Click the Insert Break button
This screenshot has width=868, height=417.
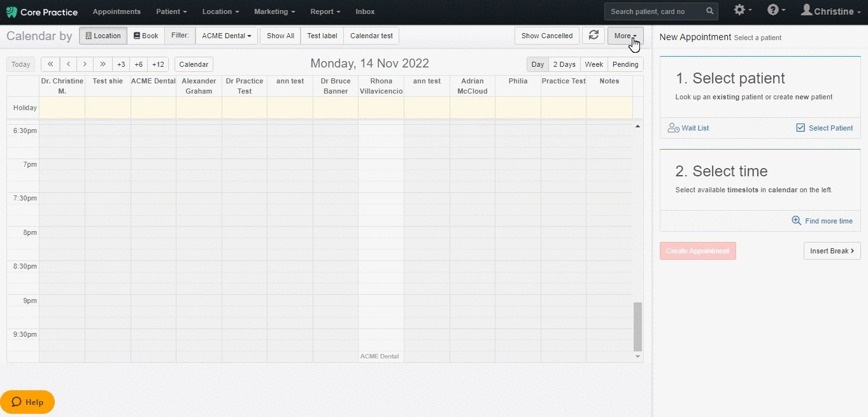[832, 251]
